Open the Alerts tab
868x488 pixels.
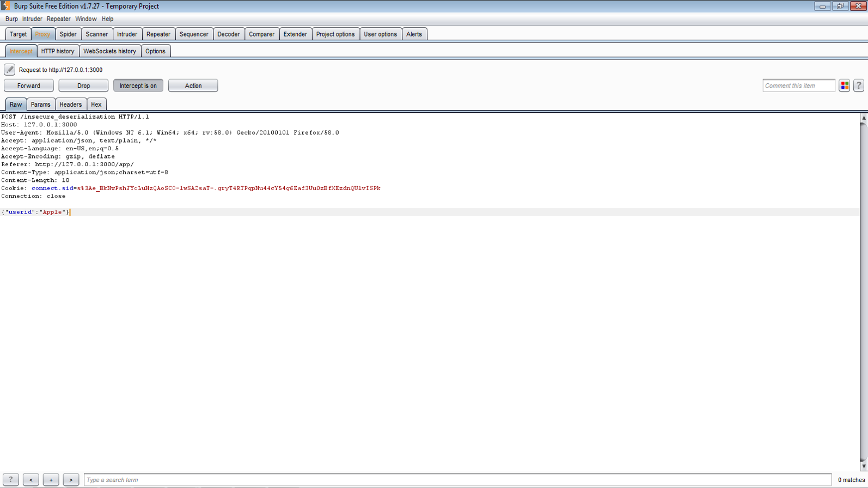click(414, 34)
